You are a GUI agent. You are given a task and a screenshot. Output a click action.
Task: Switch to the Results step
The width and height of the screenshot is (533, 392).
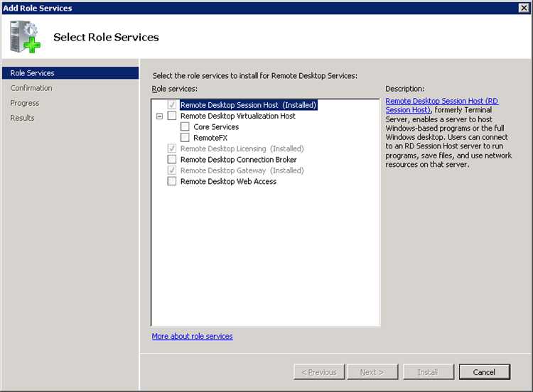point(22,118)
